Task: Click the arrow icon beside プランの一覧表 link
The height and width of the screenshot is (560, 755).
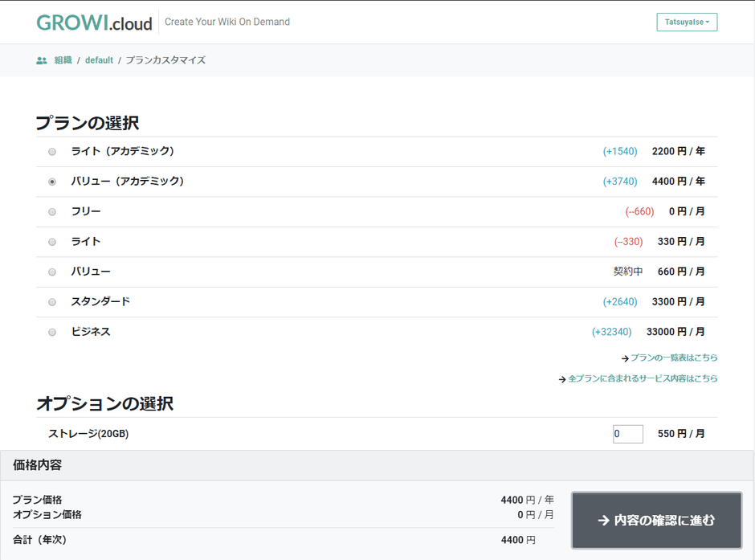Action: (625, 358)
